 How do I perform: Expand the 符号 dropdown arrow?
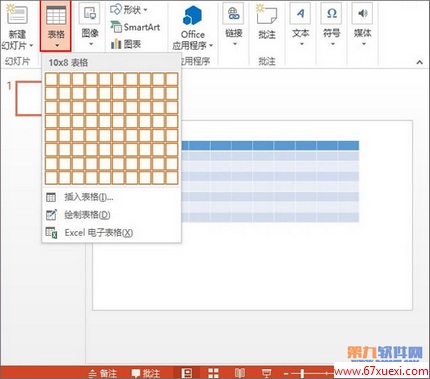(332, 44)
